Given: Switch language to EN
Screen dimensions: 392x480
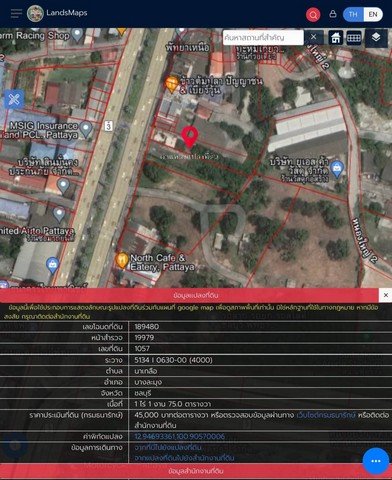Looking at the screenshot, I should 373,14.
